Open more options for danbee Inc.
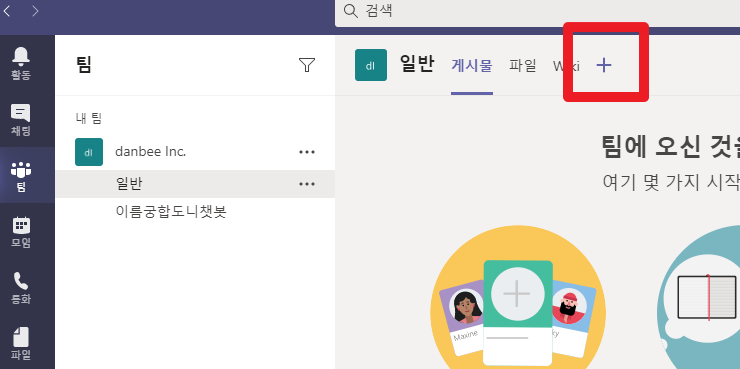 (x=307, y=152)
